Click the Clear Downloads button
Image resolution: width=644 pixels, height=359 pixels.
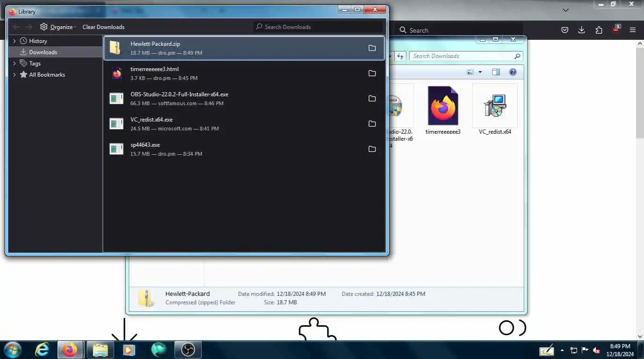[103, 27]
